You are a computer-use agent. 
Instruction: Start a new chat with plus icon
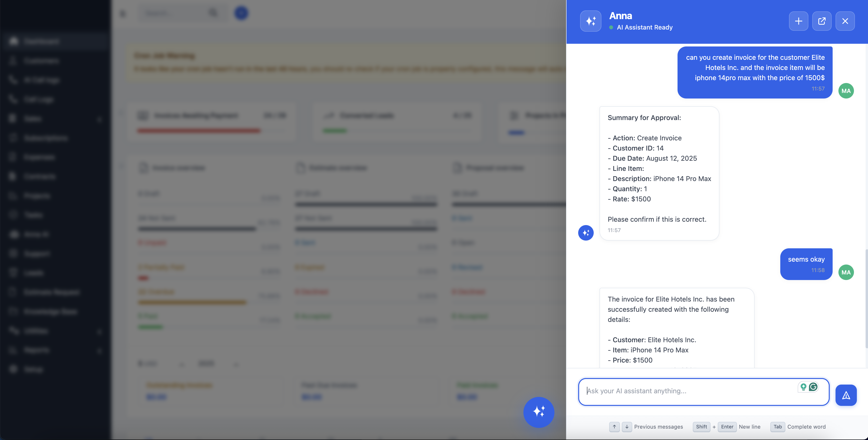click(798, 21)
